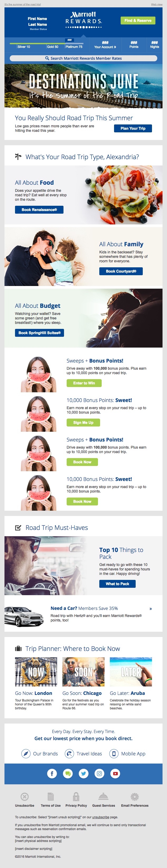This screenshot has width=167, height=868.
Task: Click the Twitter bird icon
Action: pos(84,773)
